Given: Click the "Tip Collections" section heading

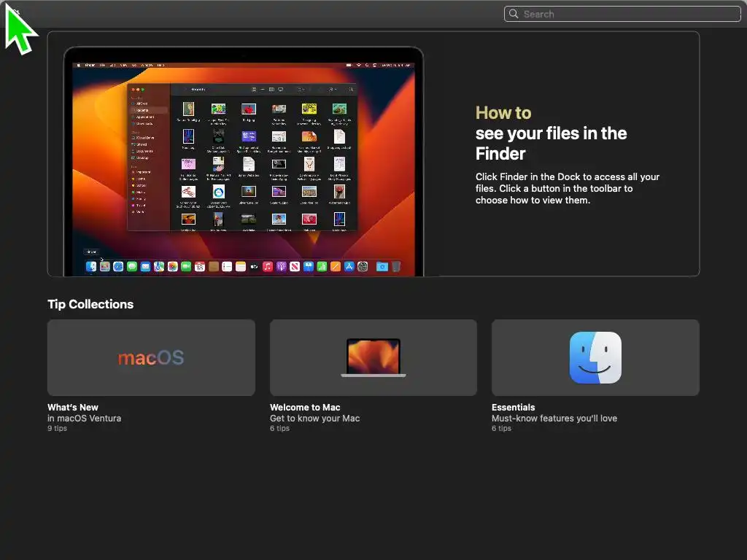Looking at the screenshot, I should click(x=90, y=304).
